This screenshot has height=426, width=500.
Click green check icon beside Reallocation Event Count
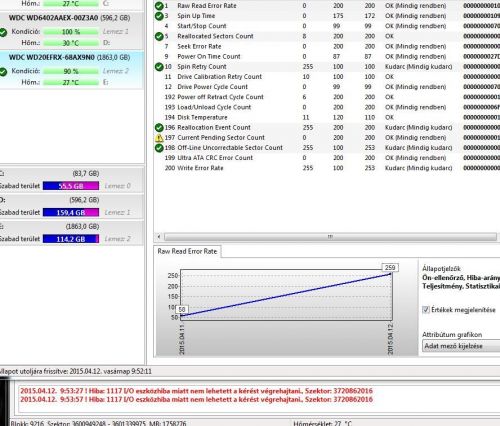click(159, 127)
